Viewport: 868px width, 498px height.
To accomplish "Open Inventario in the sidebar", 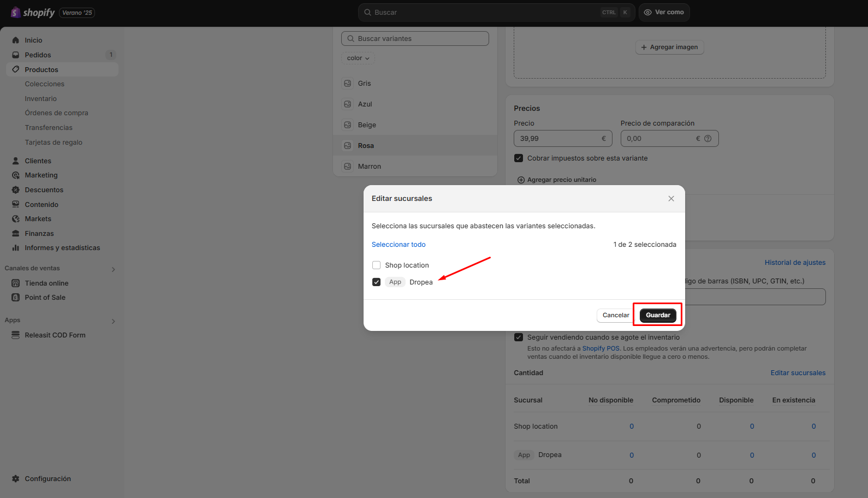I will (x=41, y=99).
